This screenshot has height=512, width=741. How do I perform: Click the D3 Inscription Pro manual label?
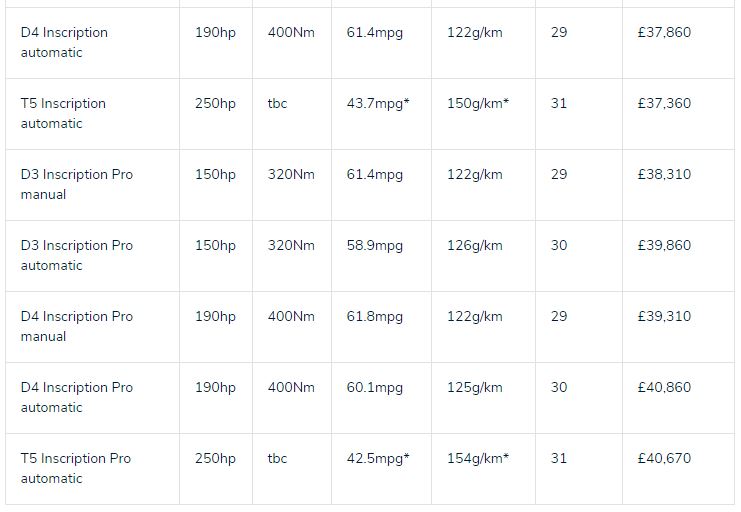click(76, 184)
